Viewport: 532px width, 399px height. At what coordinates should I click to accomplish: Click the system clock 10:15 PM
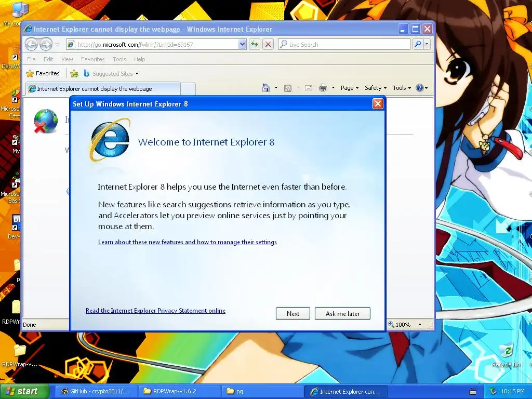point(513,392)
